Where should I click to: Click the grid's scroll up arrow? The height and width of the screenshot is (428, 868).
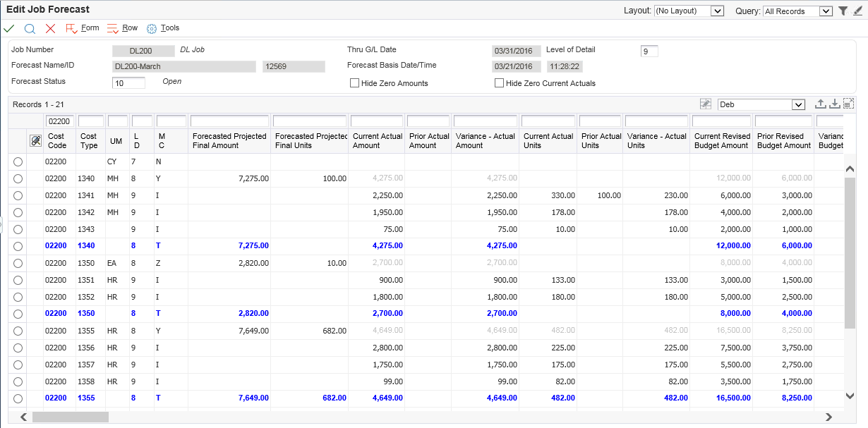point(850,170)
